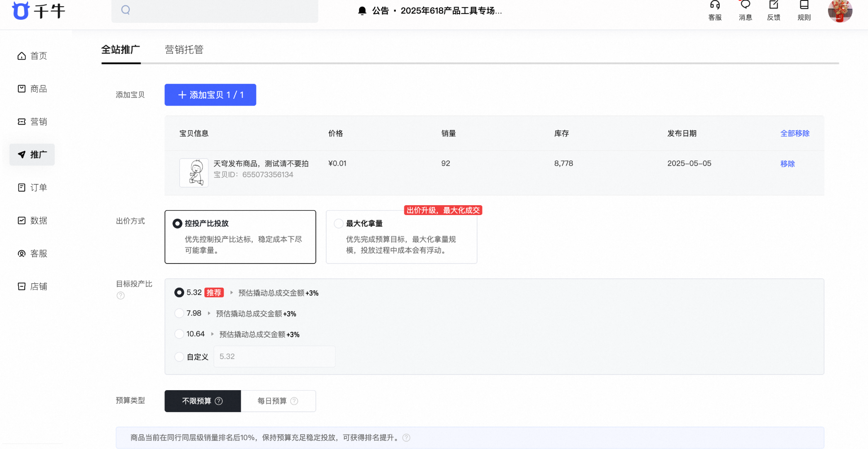Open 订单 in the sidebar

32,188
